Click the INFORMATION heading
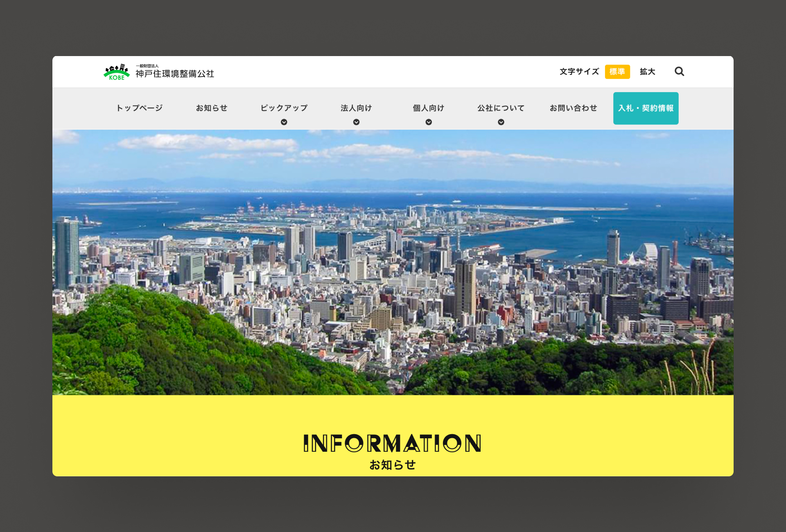 tap(392, 443)
